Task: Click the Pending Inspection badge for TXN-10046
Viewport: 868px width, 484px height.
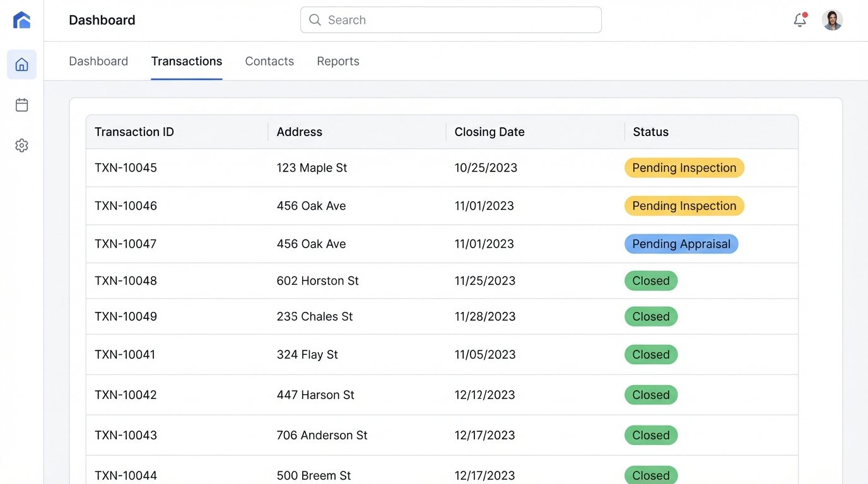Action: [684, 205]
